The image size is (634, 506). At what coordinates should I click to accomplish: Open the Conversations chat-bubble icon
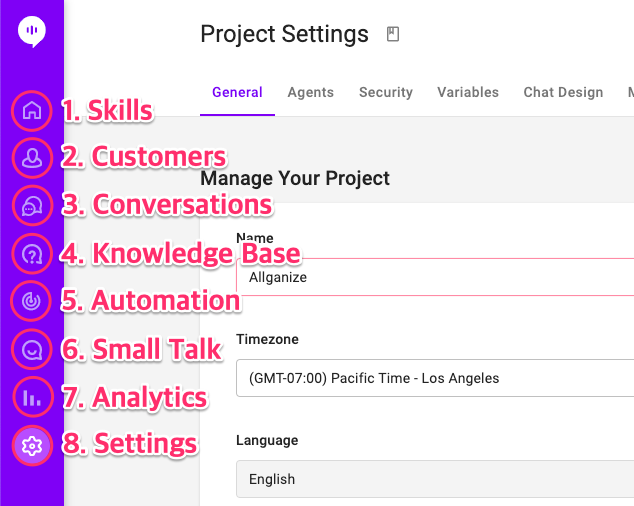point(32,205)
